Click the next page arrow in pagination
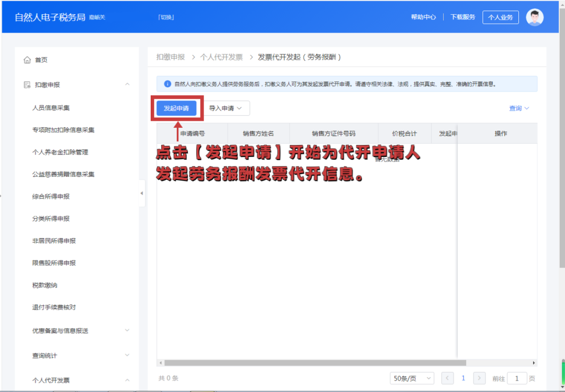The height and width of the screenshot is (392, 565). click(x=479, y=378)
